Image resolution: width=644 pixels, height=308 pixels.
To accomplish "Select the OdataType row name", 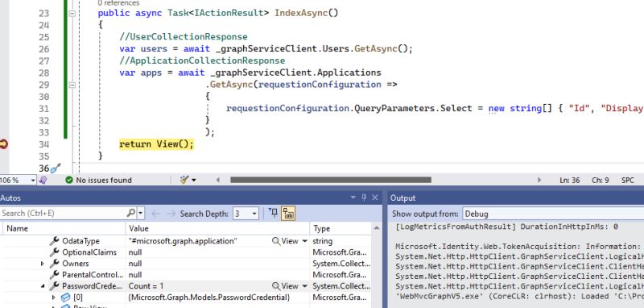I will coord(80,241).
